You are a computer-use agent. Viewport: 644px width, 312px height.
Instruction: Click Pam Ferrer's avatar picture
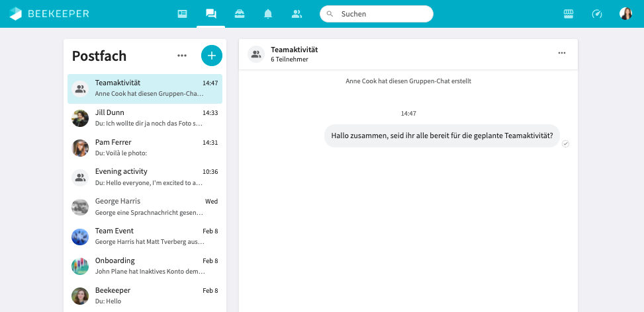coord(80,148)
